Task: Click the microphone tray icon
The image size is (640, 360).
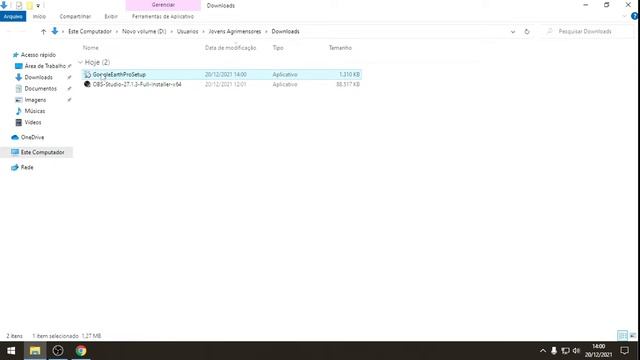Action: [554, 351]
